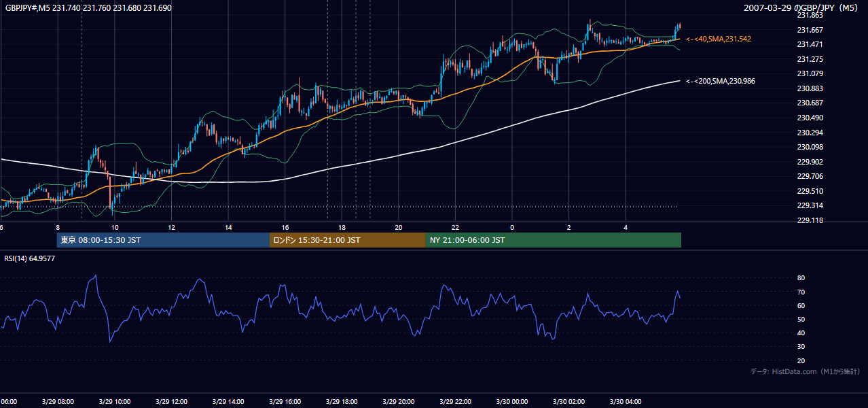Click hour 10 on the chart's hour axis
This screenshot has height=408, width=868.
point(115,227)
